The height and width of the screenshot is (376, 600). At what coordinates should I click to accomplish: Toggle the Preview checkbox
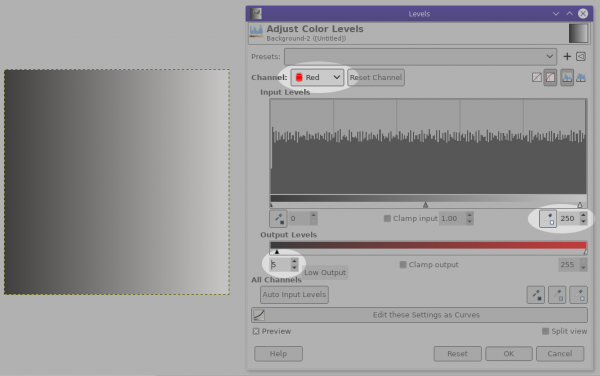click(x=256, y=331)
